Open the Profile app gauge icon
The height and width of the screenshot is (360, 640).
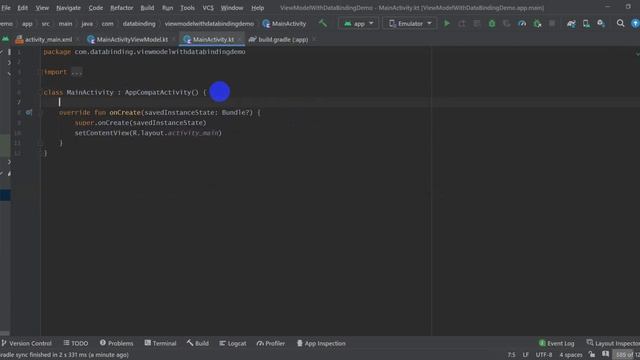pos(522,24)
